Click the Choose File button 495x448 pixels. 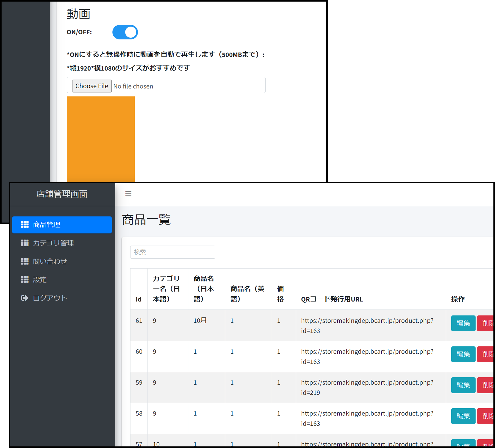tap(92, 86)
